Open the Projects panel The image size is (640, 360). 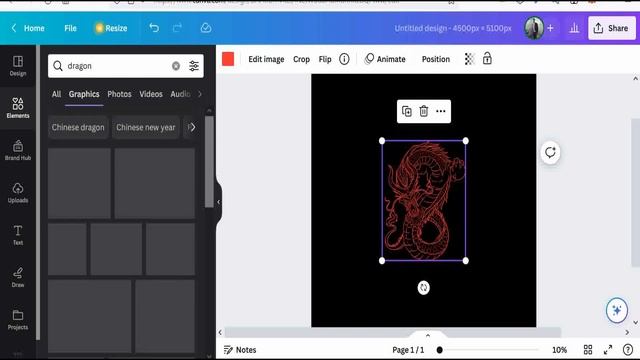pyautogui.click(x=18, y=320)
